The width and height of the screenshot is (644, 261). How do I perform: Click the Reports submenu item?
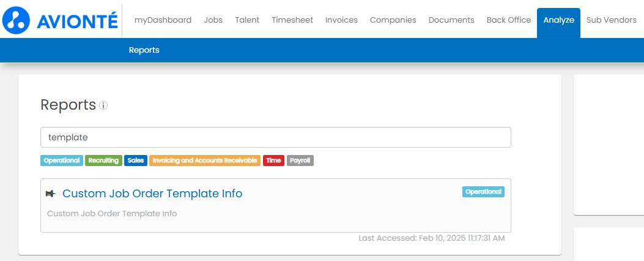144,50
